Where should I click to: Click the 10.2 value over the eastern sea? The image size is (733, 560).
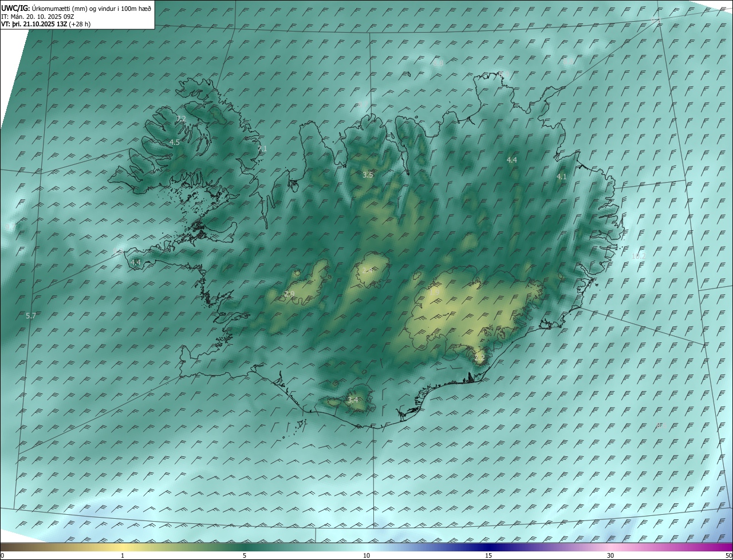638,256
